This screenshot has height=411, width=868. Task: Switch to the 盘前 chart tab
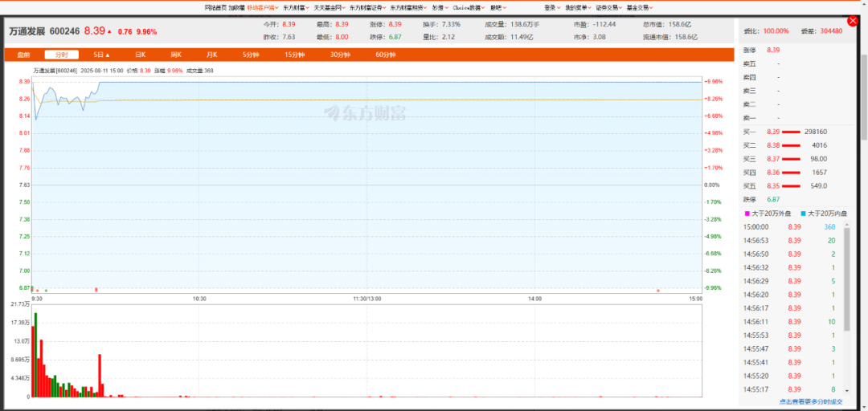pos(24,55)
